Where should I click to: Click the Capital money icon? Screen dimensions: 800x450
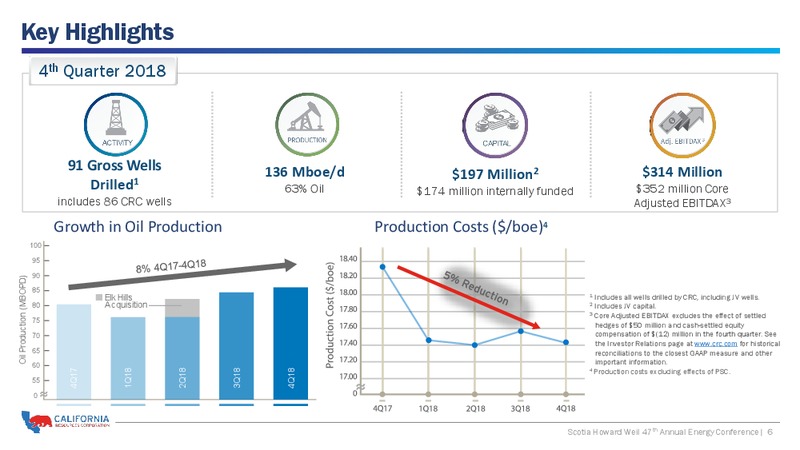495,125
